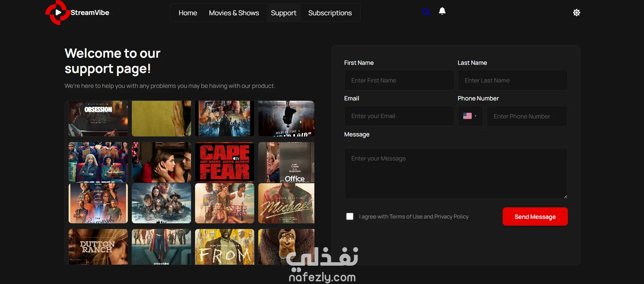Grab the message textarea resize handle
The width and height of the screenshot is (644, 284).
[x=565, y=197]
